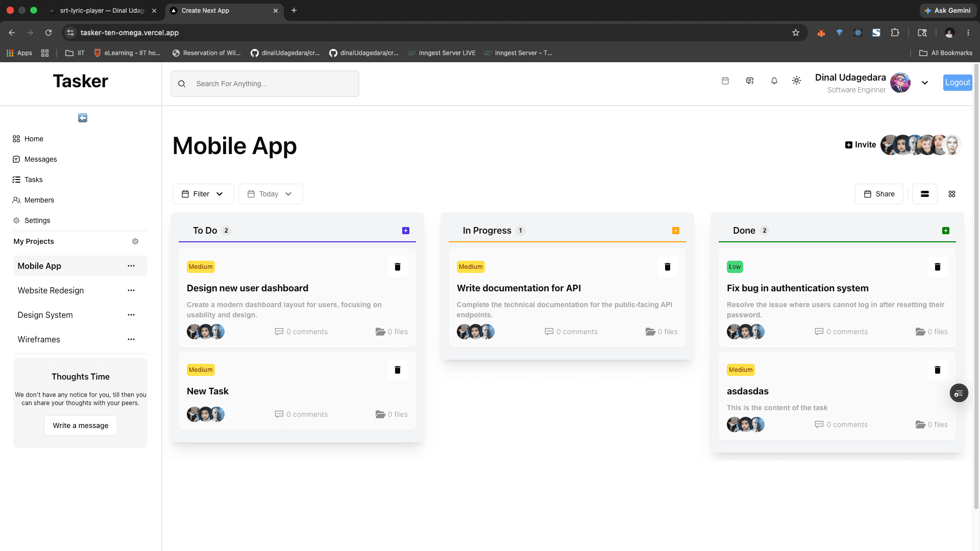980x551 pixels.
Task: Click the Tasker logo
Action: point(81,81)
